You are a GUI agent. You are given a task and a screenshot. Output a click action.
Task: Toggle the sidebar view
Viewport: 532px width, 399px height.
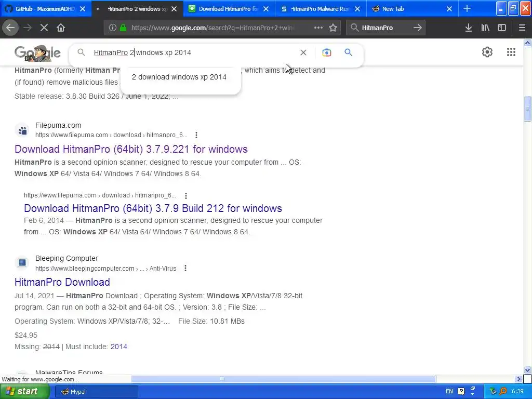(502, 28)
